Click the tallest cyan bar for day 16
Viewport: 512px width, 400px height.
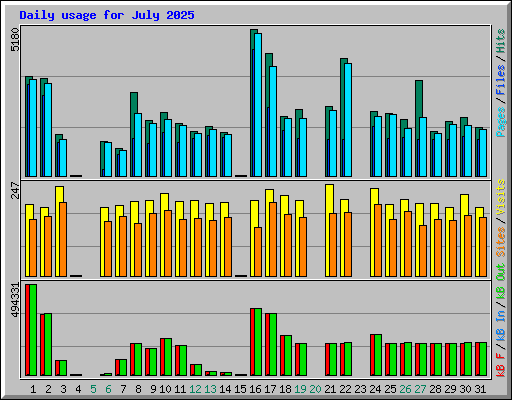[x=258, y=105]
